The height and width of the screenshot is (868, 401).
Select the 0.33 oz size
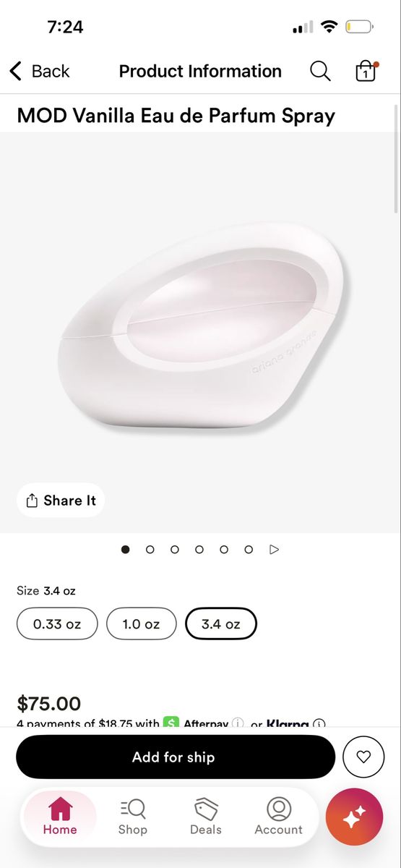pyautogui.click(x=57, y=624)
